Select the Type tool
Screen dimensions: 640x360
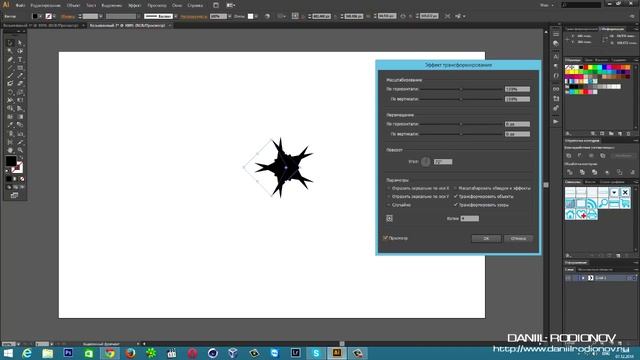[x=20, y=60]
